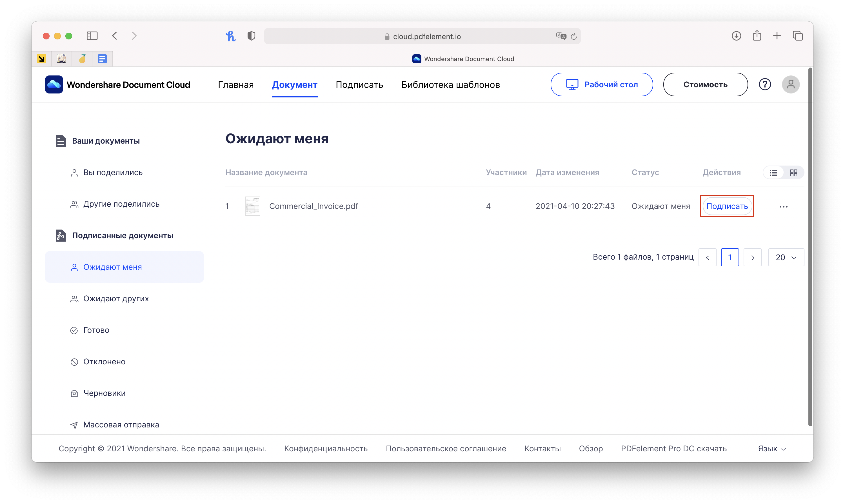
Task: Open more actions for Commercial_Invoice.pdf
Action: coord(783,206)
